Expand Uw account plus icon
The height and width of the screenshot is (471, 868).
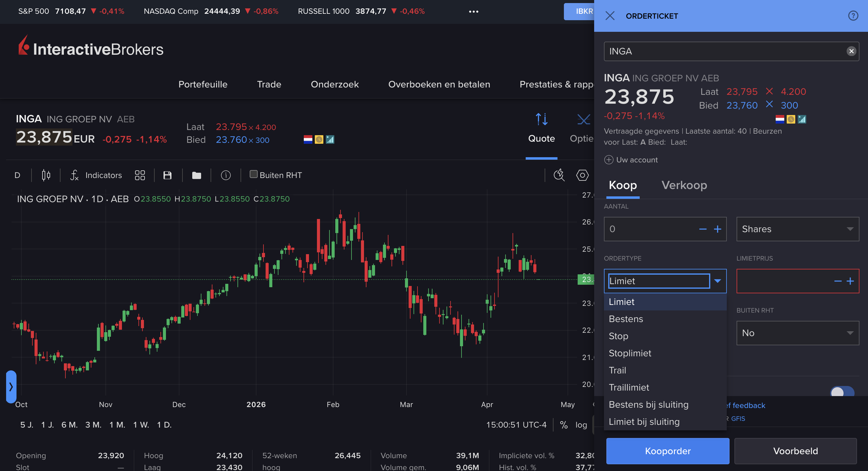point(609,160)
